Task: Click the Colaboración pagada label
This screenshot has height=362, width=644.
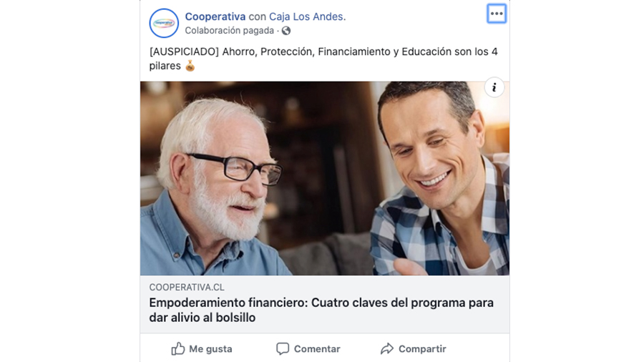Action: [229, 31]
